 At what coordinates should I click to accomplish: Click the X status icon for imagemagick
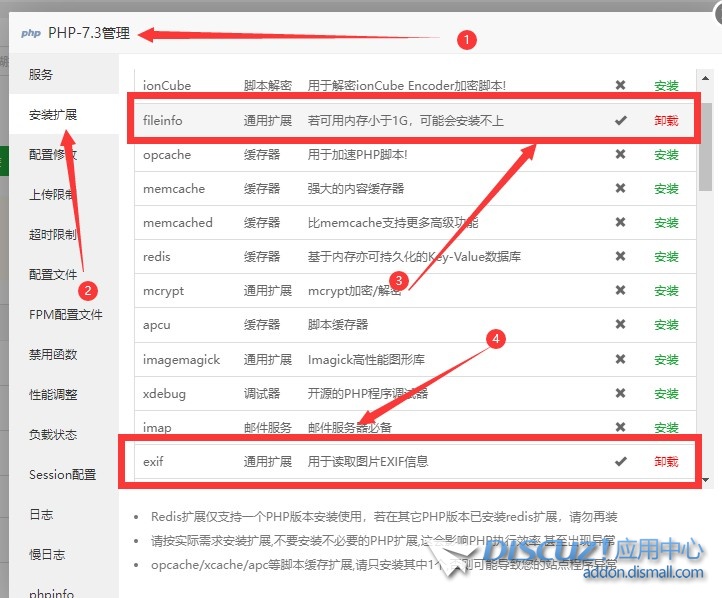coord(620,359)
